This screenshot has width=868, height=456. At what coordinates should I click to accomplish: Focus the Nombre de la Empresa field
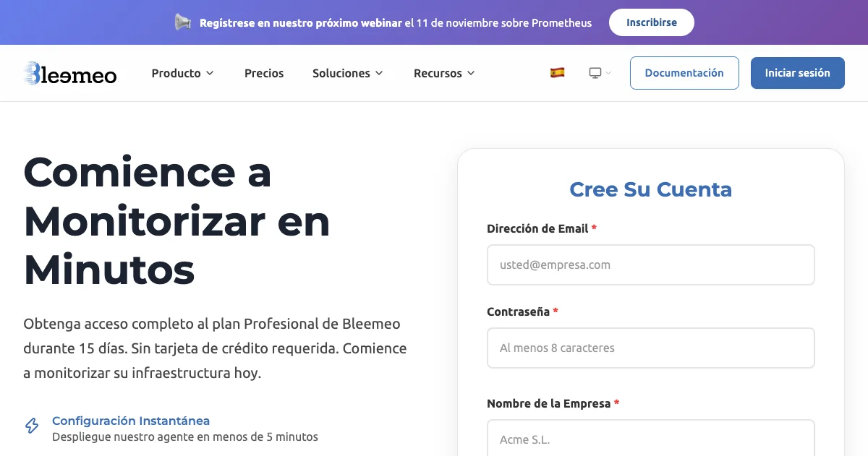coord(651,438)
